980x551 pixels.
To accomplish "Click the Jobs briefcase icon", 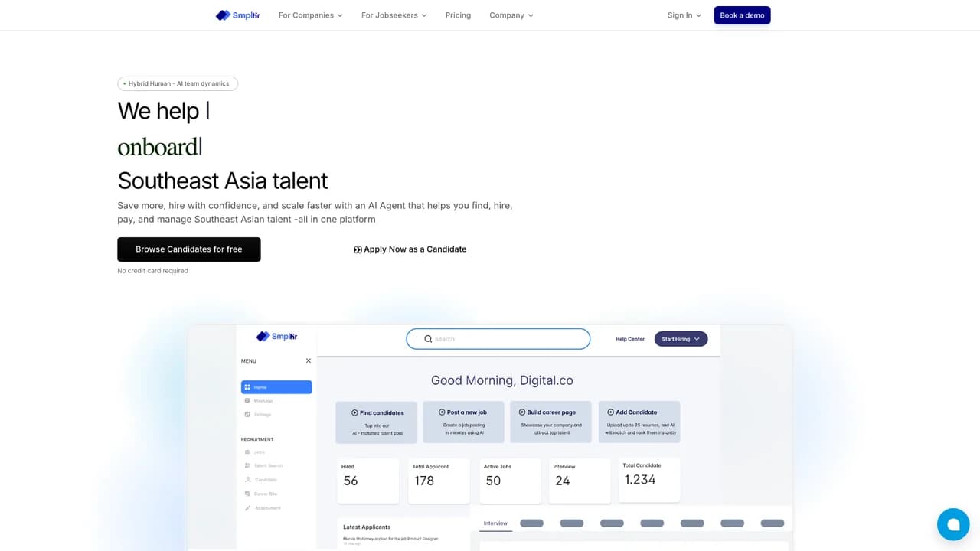I will tap(247, 452).
